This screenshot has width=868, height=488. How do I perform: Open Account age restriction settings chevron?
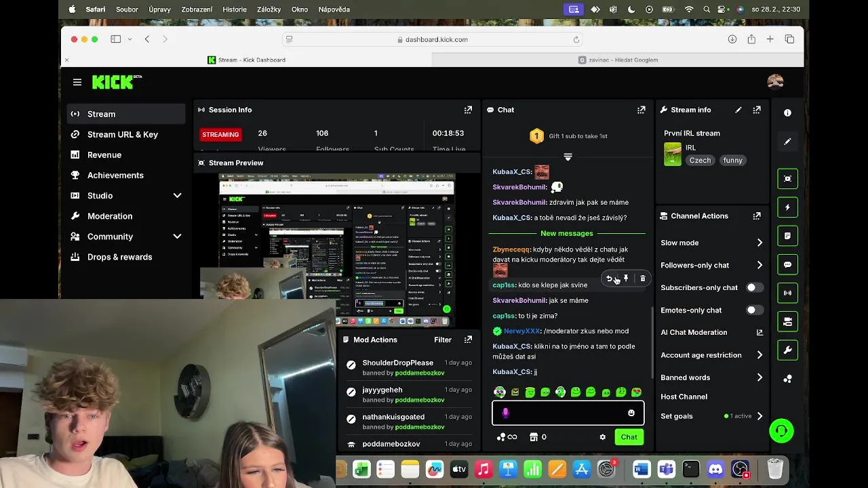(x=759, y=355)
